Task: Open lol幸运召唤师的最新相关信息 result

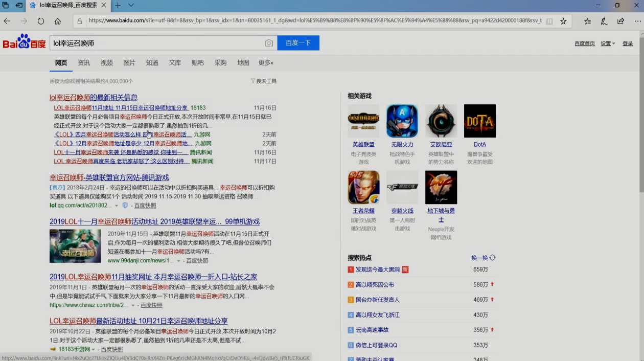Action: [94, 97]
